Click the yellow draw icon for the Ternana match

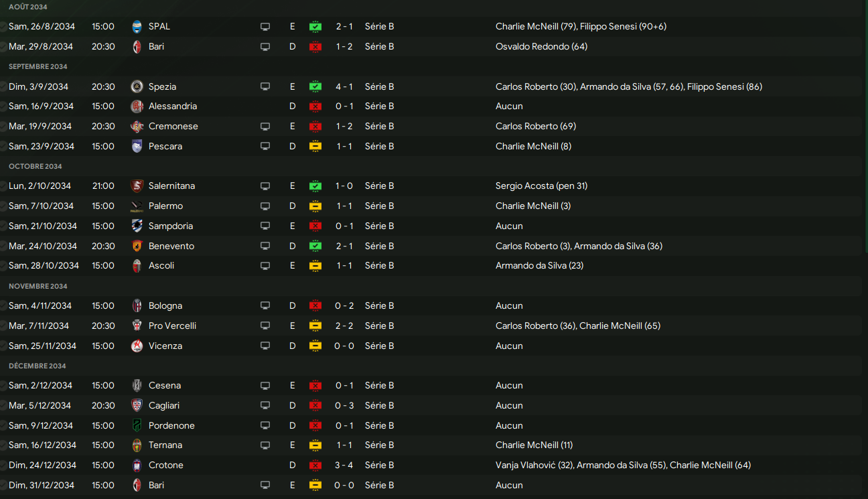click(315, 445)
